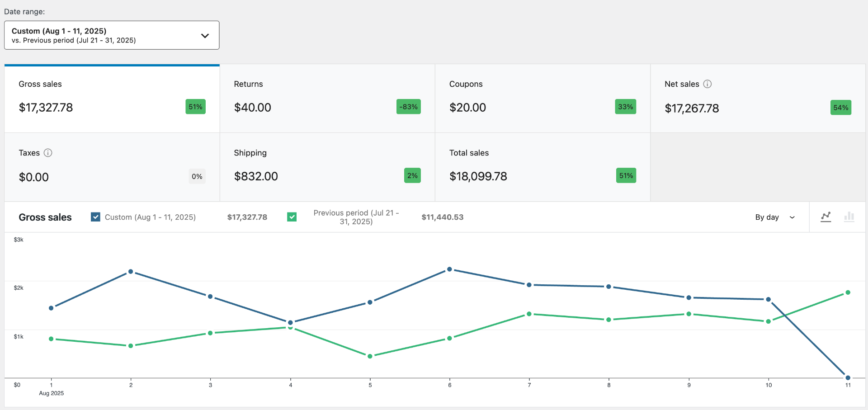Open Taxes info tooltip icon
Screen dimensions: 868x410
click(48, 153)
